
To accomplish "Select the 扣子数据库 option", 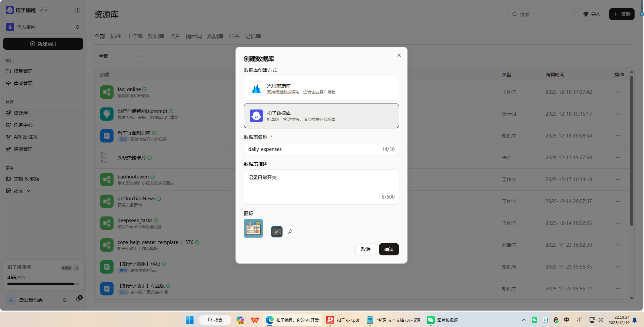I will 321,116.
